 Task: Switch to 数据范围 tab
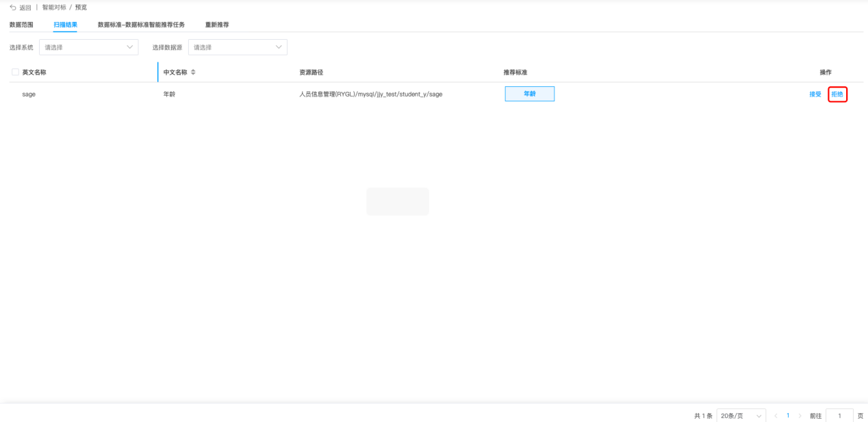[x=21, y=25]
